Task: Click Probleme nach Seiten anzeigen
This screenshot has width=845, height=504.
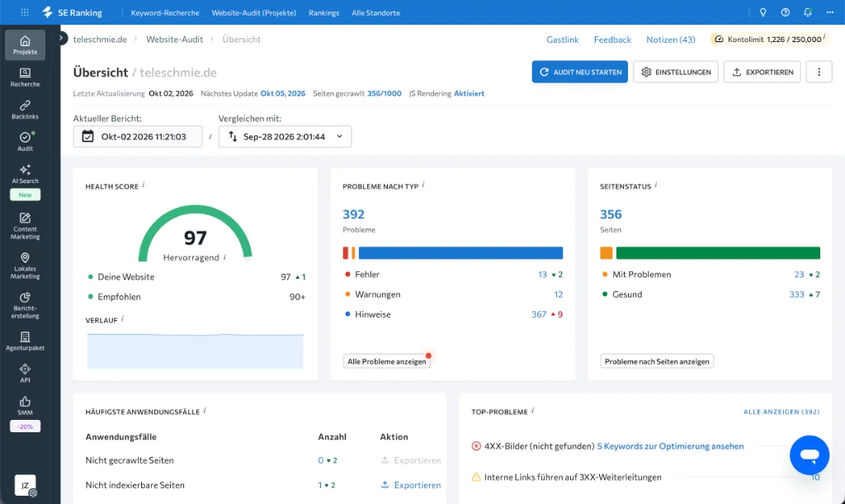Action: tap(657, 361)
